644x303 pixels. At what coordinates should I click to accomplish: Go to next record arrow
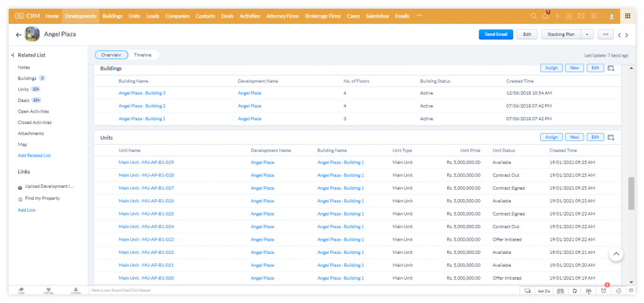point(626,35)
